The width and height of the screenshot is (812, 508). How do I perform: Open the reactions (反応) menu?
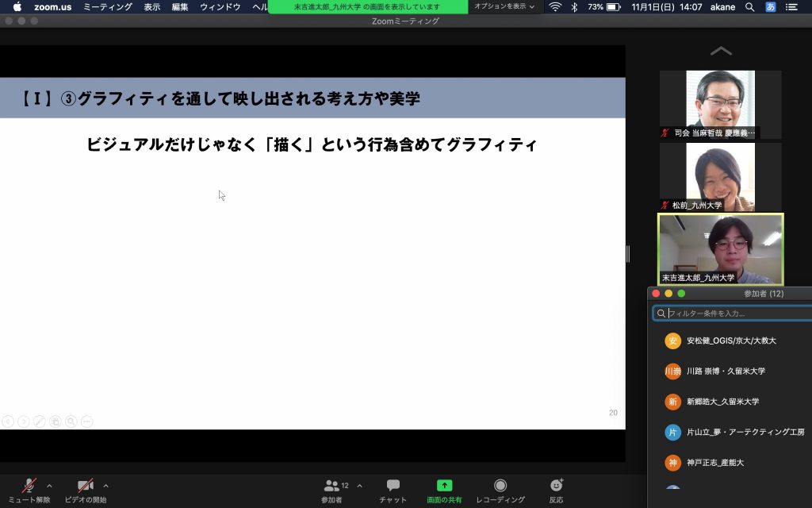pyautogui.click(x=556, y=486)
